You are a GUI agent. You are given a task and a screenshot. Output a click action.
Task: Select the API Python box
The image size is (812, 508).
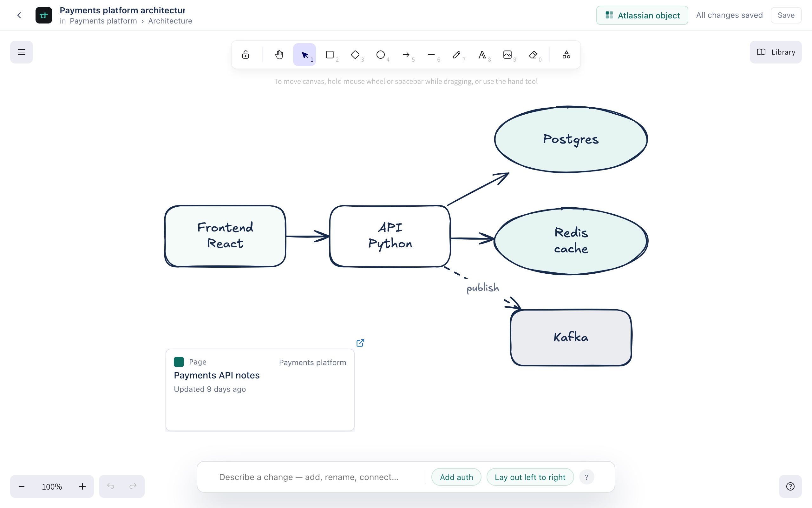390,236
